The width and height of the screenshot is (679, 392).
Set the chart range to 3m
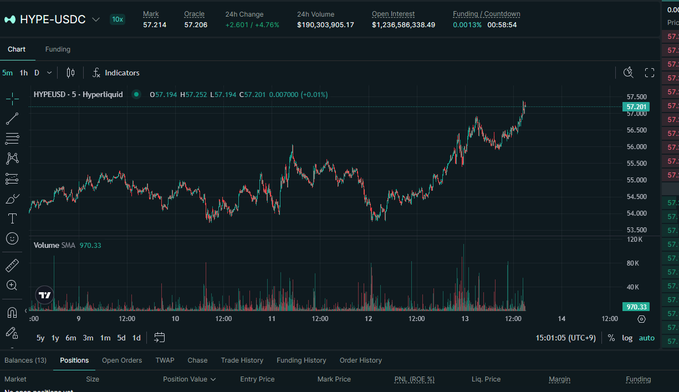[88, 338]
